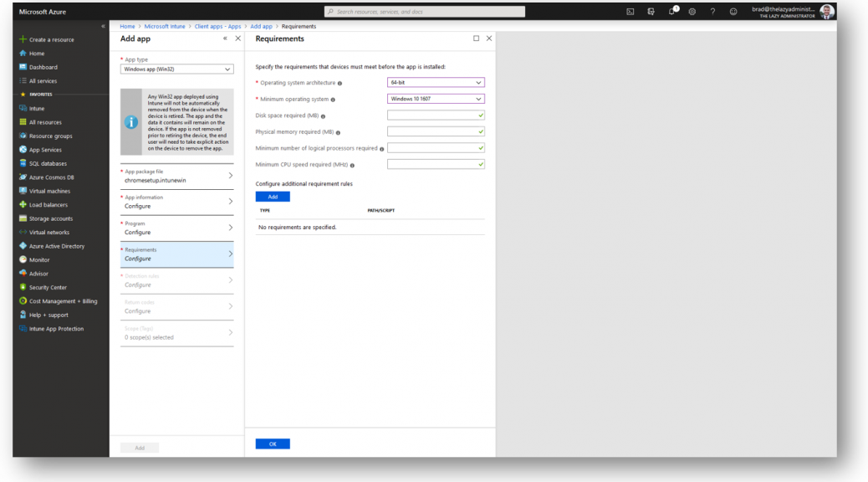
Task: Click the Microsoft Azure portal title
Action: click(43, 12)
